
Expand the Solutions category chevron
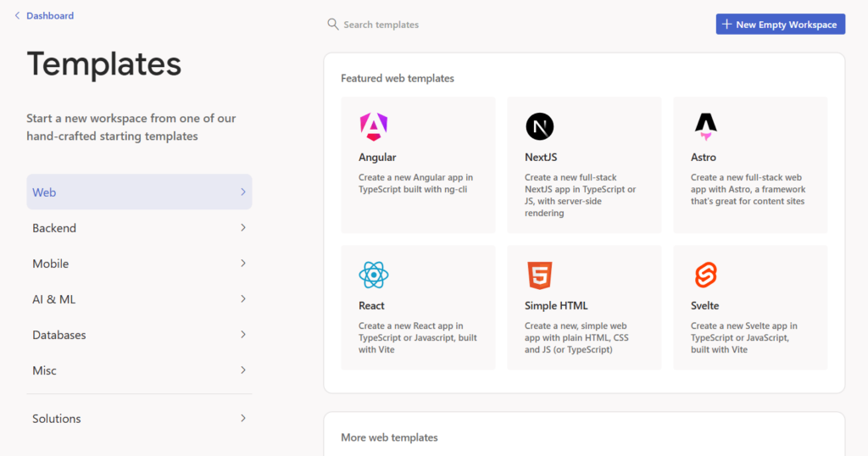243,419
